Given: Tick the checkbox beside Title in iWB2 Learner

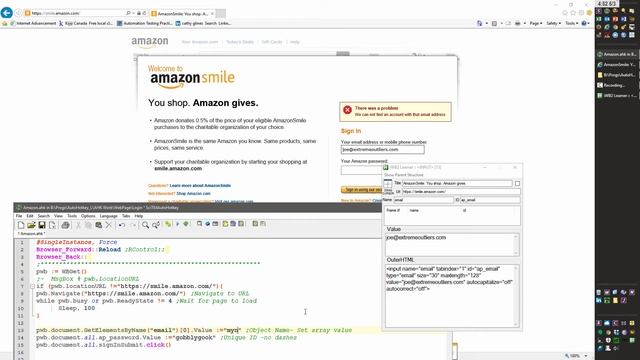Looking at the screenshot, I should (x=518, y=184).
